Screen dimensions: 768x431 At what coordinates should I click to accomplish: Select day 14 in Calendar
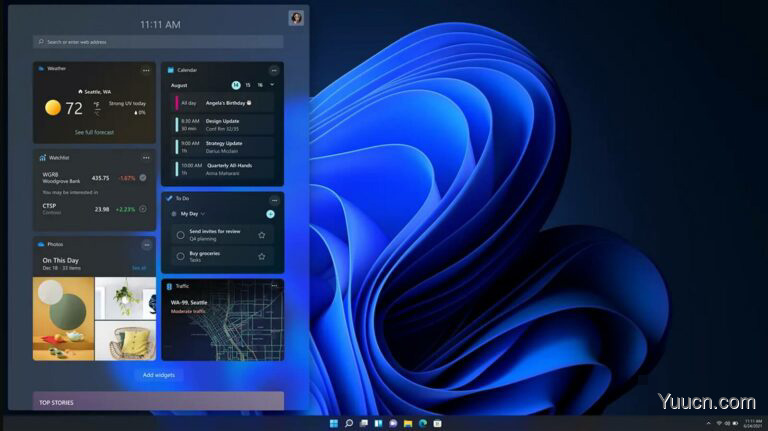click(x=236, y=85)
